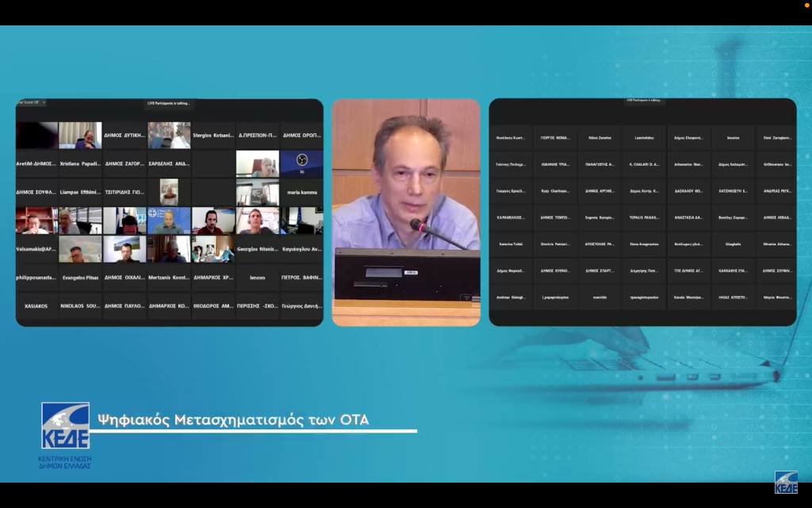Click the 'Ψηφιακός Μετασχηματισμός των ΟΤΑ' title text
The image size is (812, 508).
coord(233,420)
